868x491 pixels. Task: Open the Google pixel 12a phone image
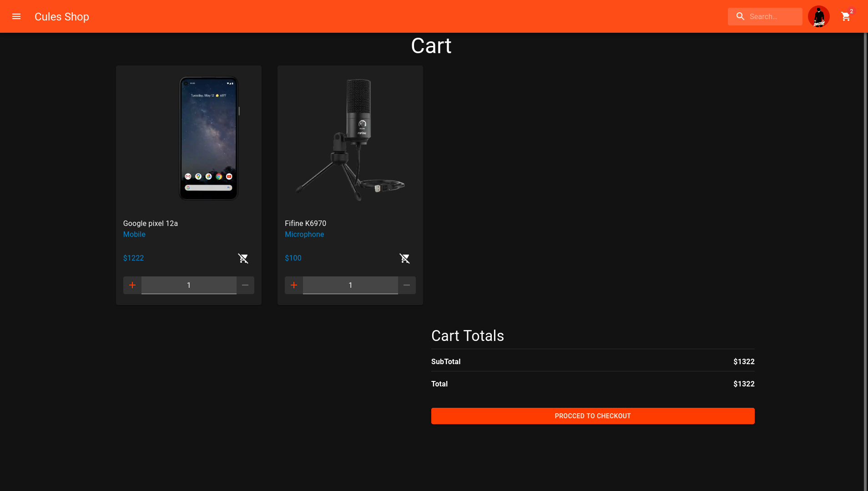(x=209, y=138)
